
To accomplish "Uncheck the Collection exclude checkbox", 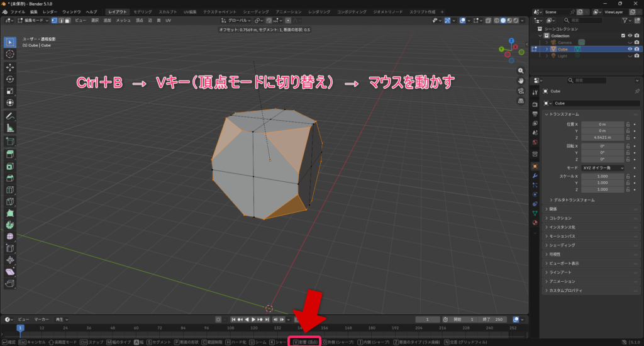I will (x=623, y=36).
